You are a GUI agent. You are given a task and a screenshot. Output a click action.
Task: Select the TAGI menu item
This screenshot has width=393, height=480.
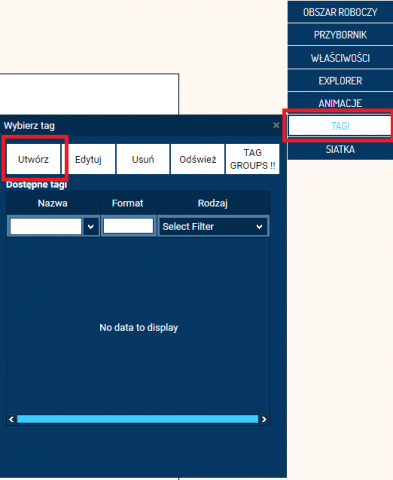point(340,126)
